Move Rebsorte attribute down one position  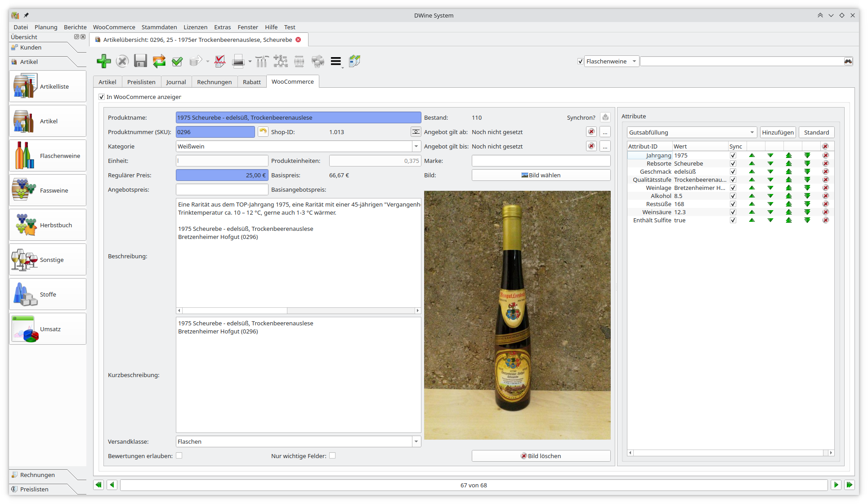point(770,163)
